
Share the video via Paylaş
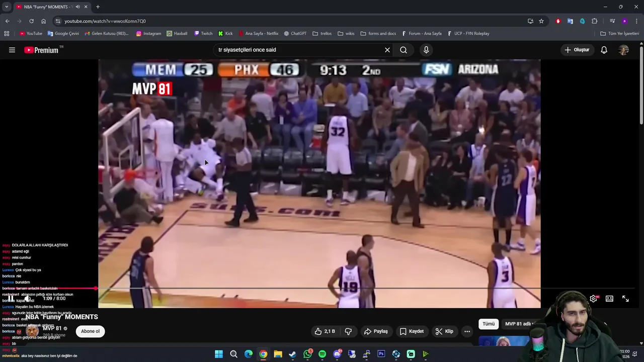click(x=376, y=331)
